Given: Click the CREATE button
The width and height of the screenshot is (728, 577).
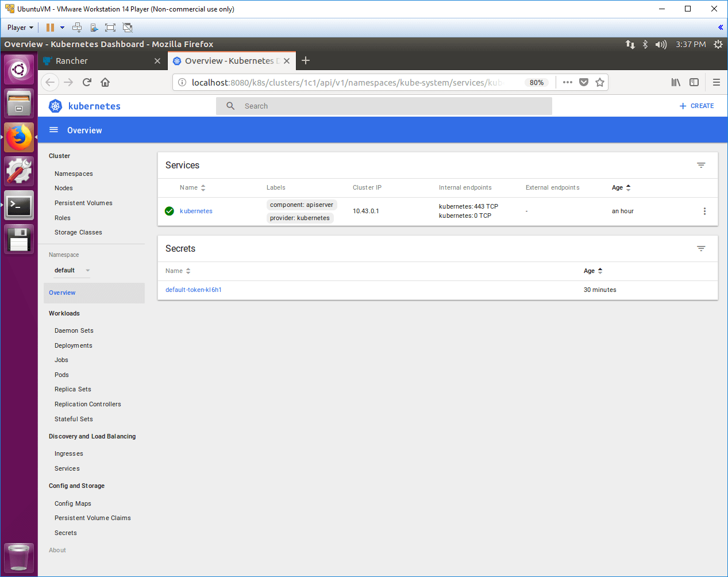Looking at the screenshot, I should [696, 106].
